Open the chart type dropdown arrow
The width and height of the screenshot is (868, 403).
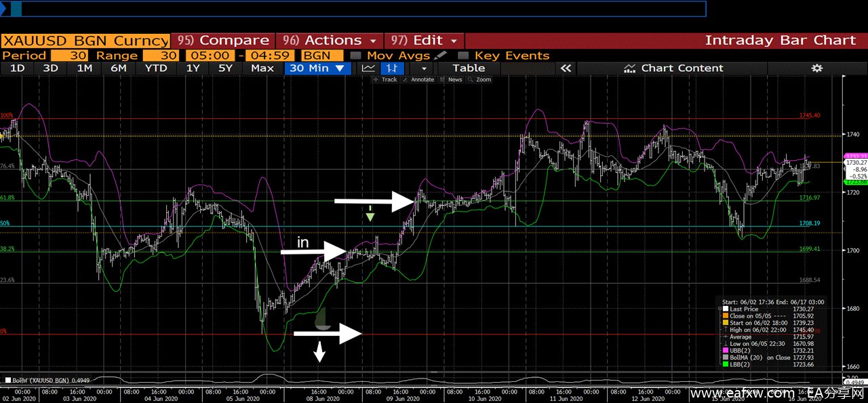(x=424, y=68)
